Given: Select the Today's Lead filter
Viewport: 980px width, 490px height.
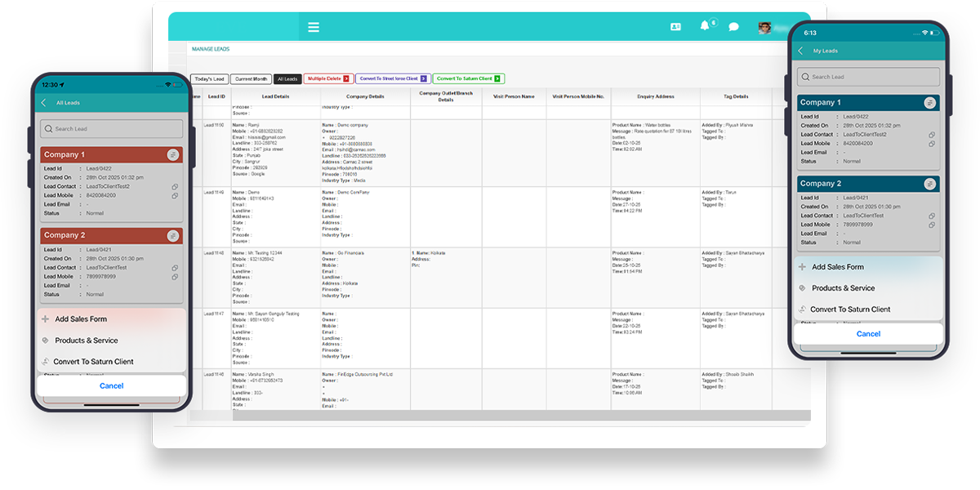Looking at the screenshot, I should coord(209,78).
